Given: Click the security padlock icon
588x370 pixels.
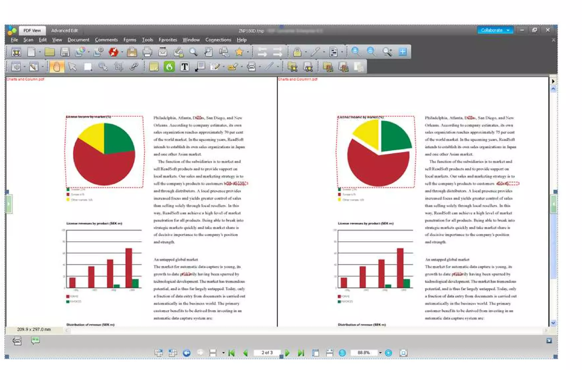Looking at the screenshot, I should pyautogui.click(x=297, y=52).
